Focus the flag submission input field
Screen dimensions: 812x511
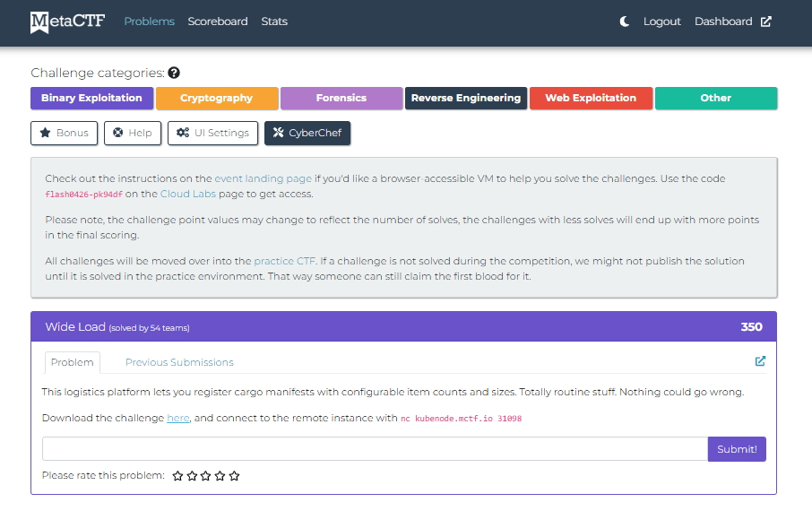375,449
